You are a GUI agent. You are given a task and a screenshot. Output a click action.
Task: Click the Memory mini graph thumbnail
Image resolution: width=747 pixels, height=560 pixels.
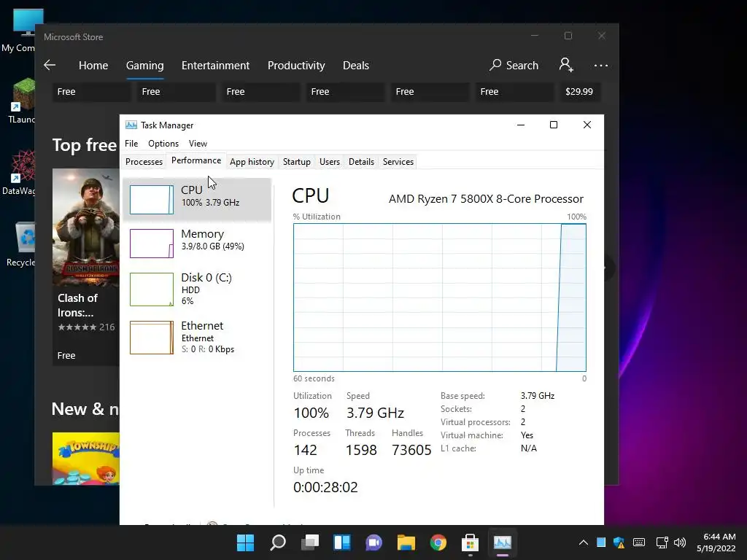point(152,244)
